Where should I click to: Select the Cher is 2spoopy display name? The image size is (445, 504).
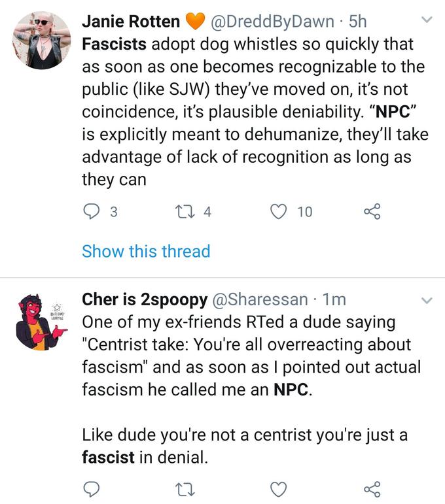pyautogui.click(x=145, y=299)
